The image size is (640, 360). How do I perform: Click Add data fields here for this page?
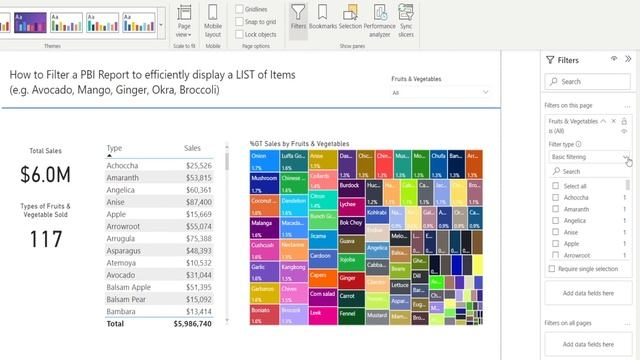[x=588, y=293]
